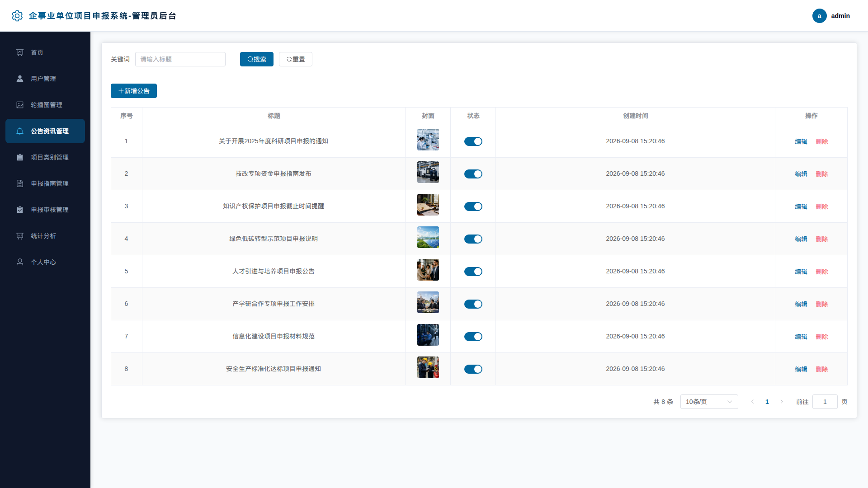Click the gear logo icon in header
Screen dimensions: 868x488
pos(17,16)
